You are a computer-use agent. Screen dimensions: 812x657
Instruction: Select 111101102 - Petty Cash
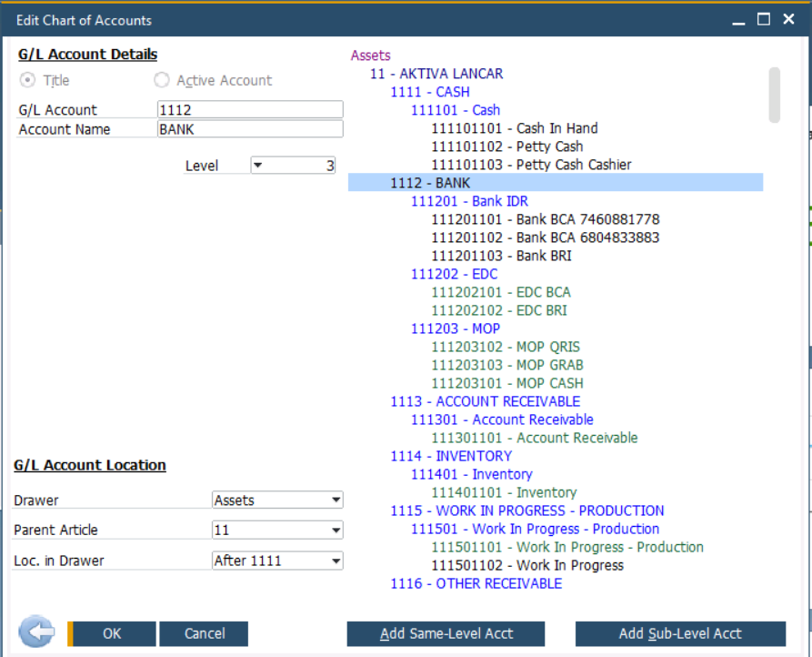click(x=507, y=147)
